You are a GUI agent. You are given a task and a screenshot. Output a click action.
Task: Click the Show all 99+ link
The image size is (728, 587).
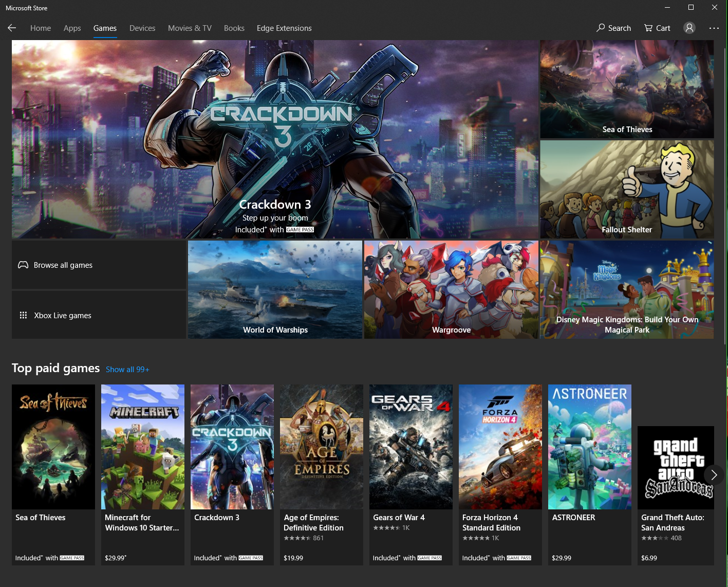point(127,369)
